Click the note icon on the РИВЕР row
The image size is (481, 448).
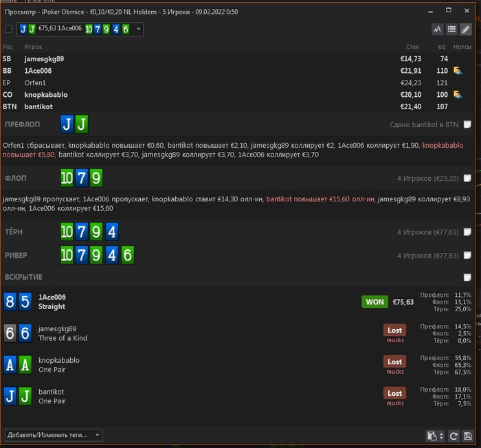467,255
